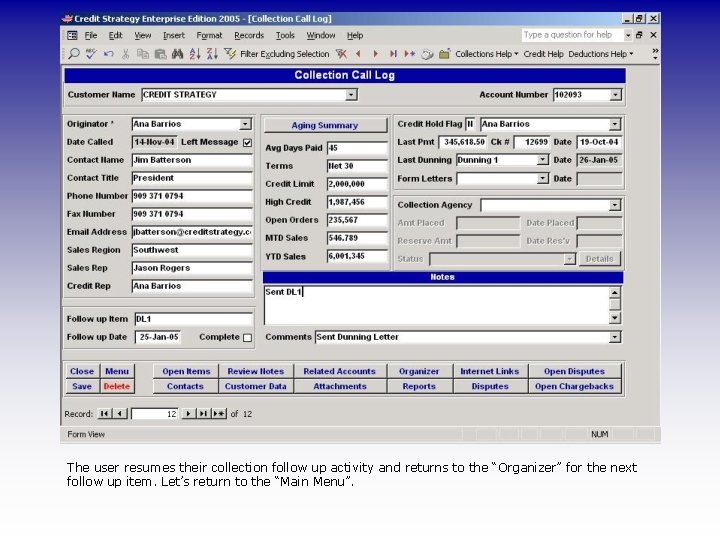Expand the Originator dropdown

245,124
